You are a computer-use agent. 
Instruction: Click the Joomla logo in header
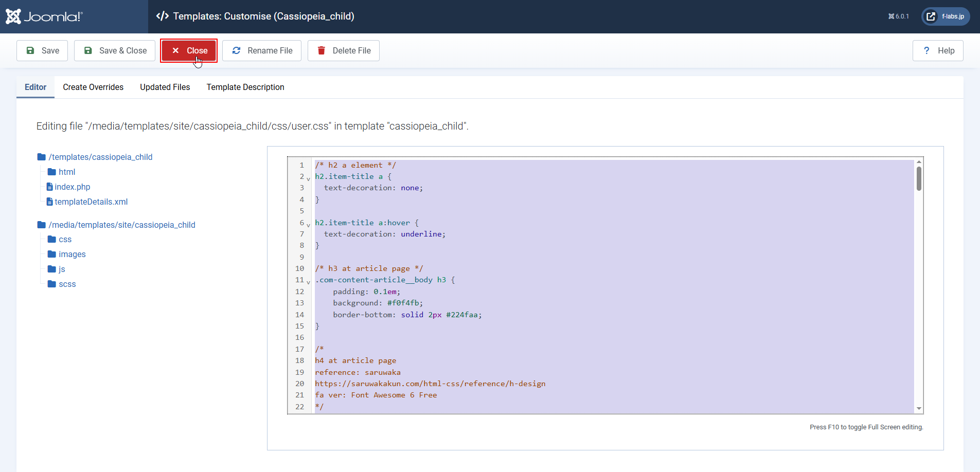pyautogui.click(x=44, y=16)
